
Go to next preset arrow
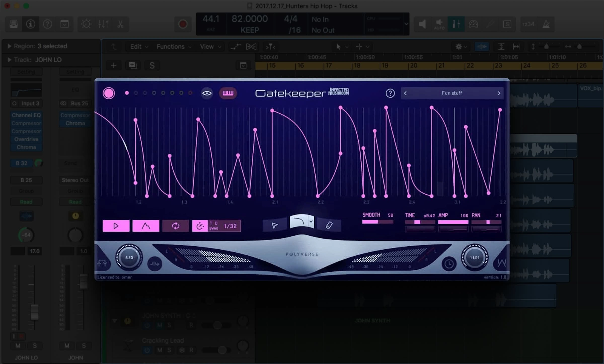(x=499, y=93)
